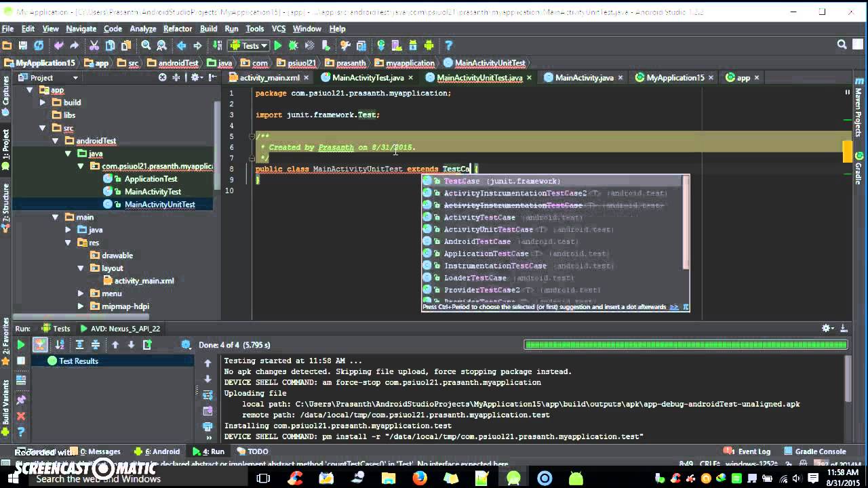Rerun tests using Run panel play icon
The width and height of the screenshot is (868, 488).
(21, 345)
